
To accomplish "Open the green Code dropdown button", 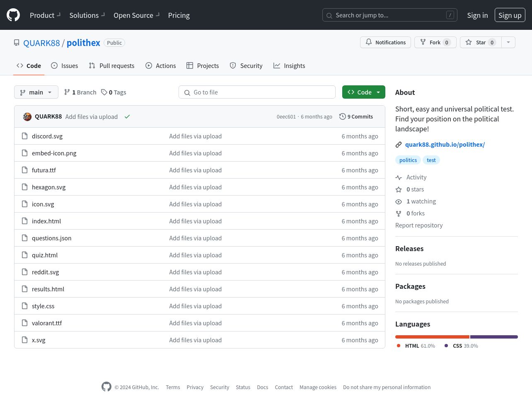I will pyautogui.click(x=364, y=92).
